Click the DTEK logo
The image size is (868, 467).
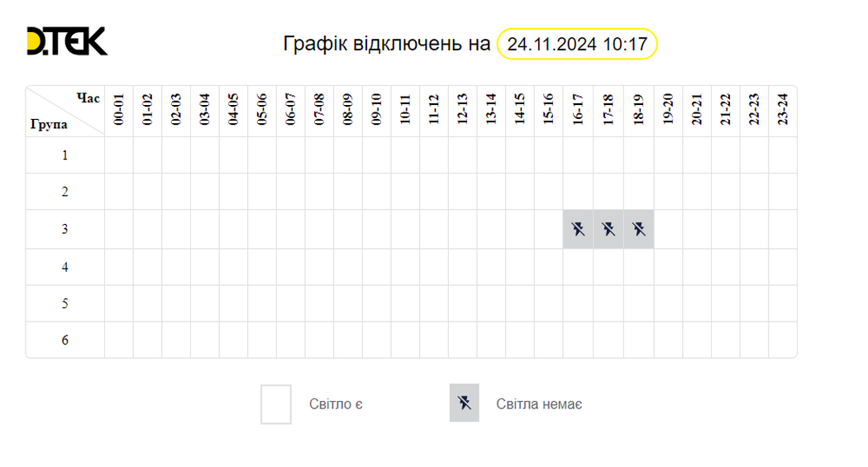point(67,41)
